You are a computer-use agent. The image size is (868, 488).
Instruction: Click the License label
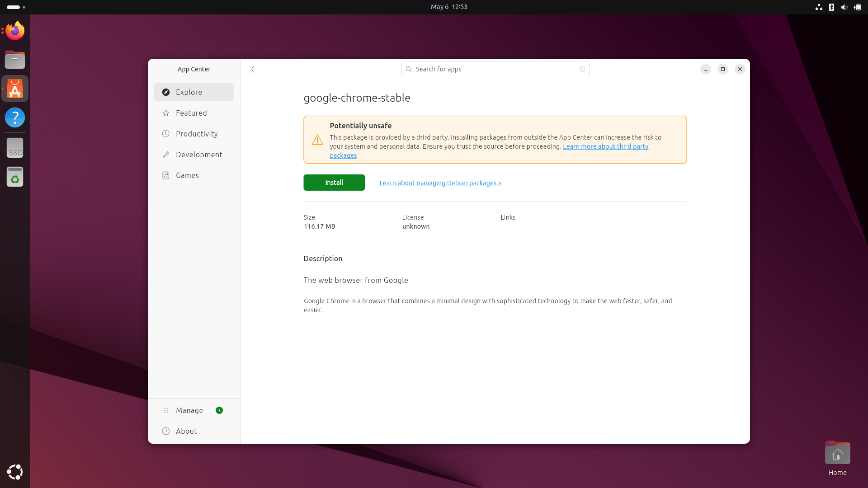click(x=413, y=217)
